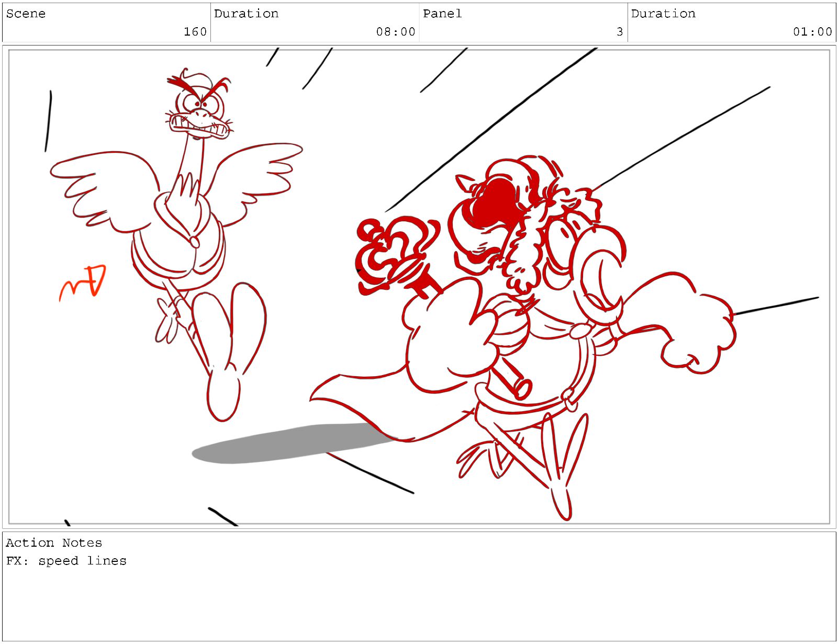The height and width of the screenshot is (644, 839).
Task: Click the panel Duration 01:00 value
Action: pos(812,32)
